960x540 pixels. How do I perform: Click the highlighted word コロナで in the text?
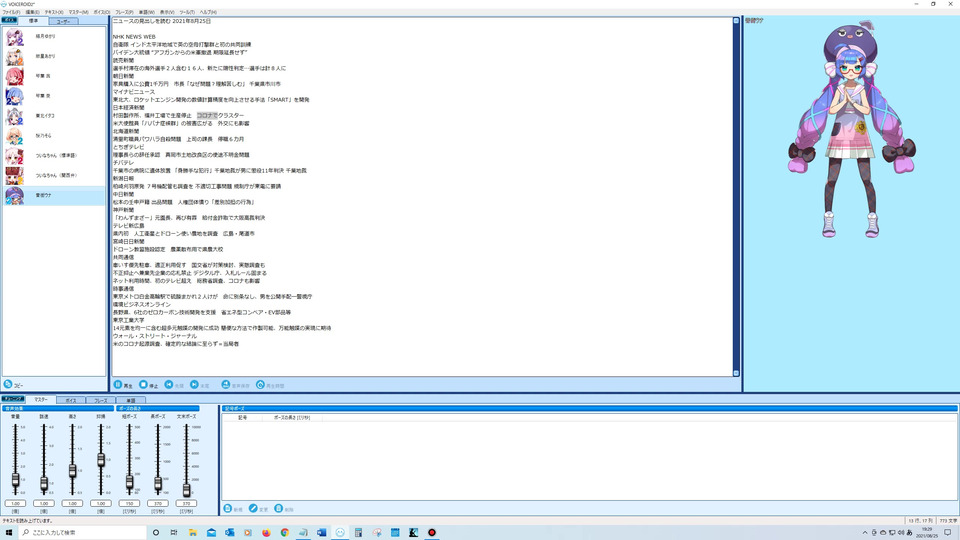click(207, 115)
